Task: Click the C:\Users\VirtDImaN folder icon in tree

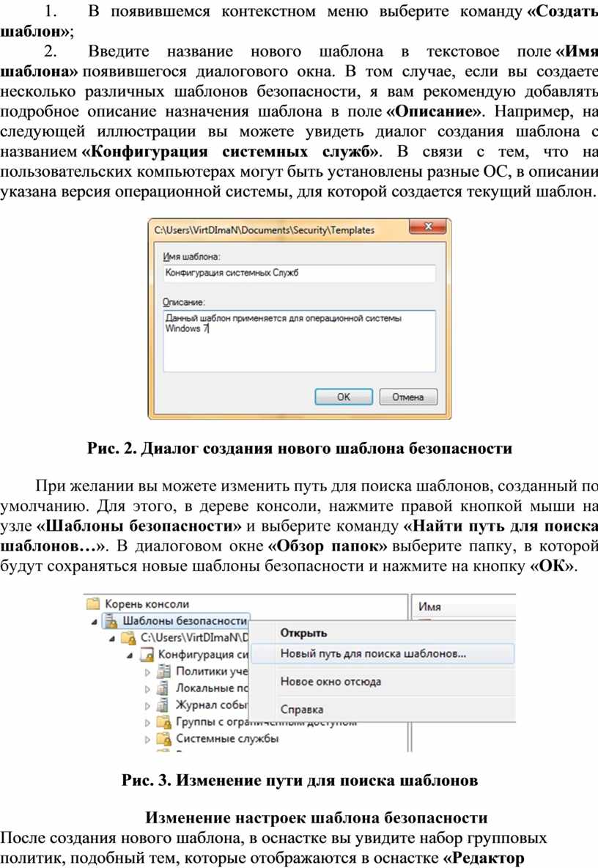Action: (x=129, y=638)
